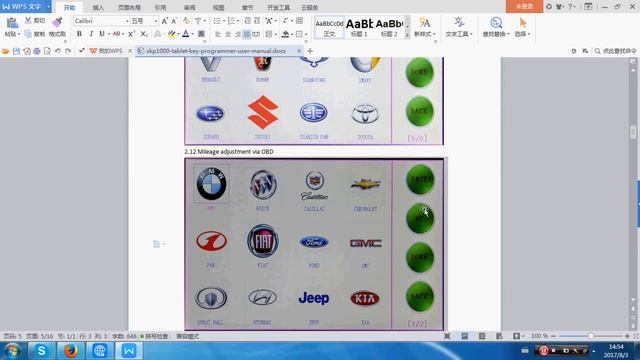Open numbered list dropdown arrow

(x=238, y=21)
